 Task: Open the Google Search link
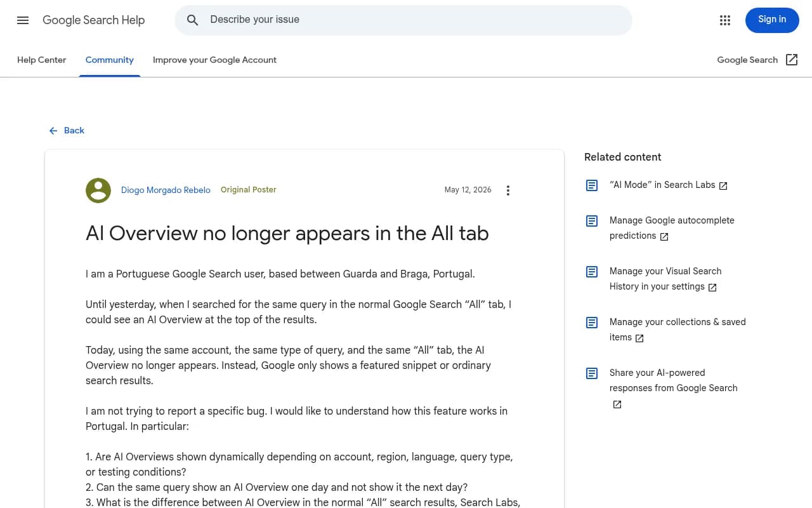pos(747,60)
